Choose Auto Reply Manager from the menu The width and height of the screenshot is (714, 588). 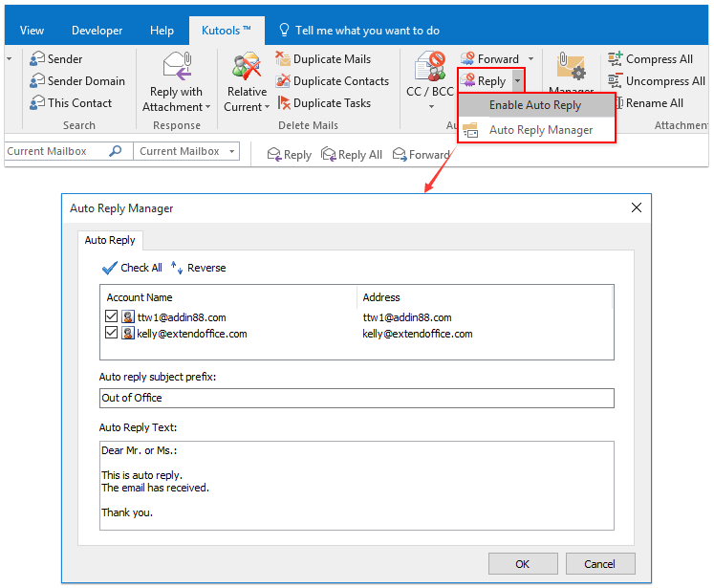(540, 130)
